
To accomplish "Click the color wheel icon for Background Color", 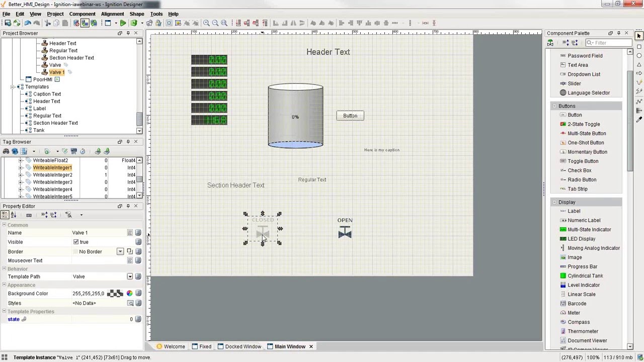I will click(x=129, y=294).
